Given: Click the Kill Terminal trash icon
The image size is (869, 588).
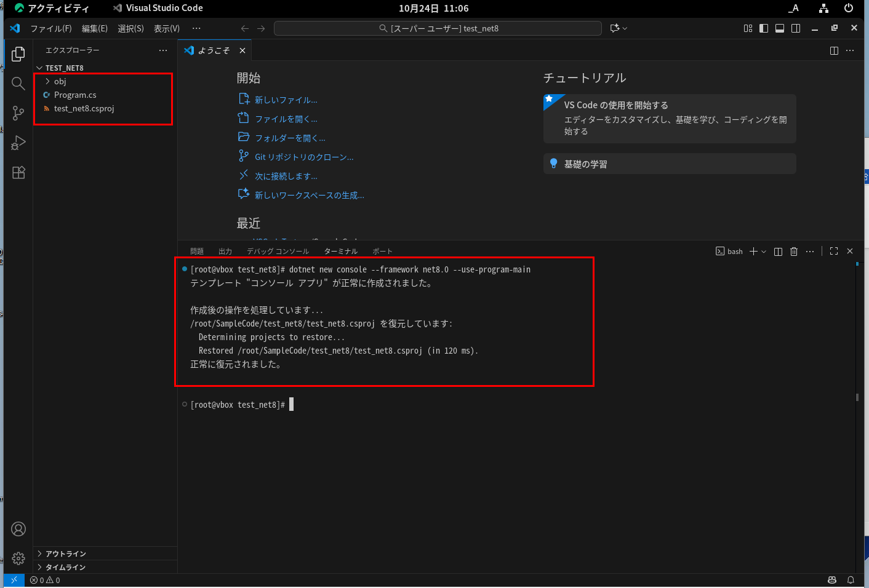Looking at the screenshot, I should (x=794, y=252).
